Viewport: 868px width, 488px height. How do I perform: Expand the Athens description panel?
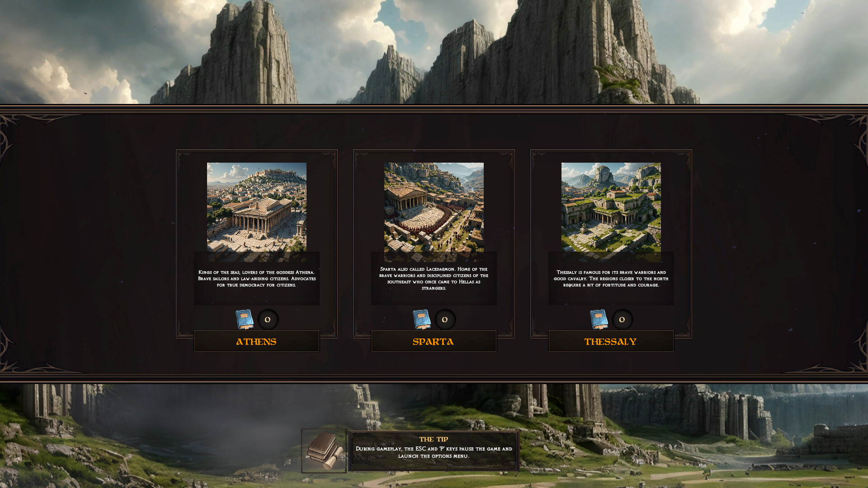[256, 279]
